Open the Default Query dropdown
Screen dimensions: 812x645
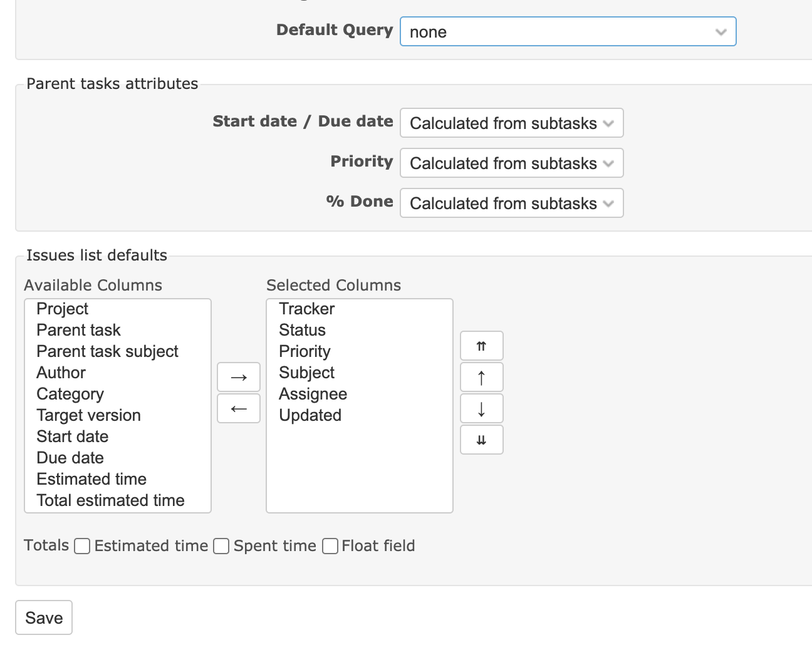[568, 31]
